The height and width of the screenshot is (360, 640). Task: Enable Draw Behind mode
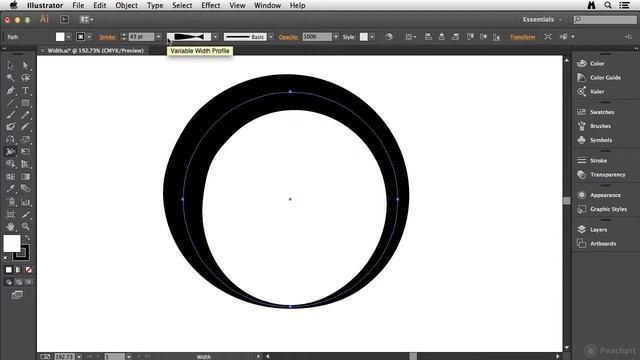pyautogui.click(x=18, y=282)
